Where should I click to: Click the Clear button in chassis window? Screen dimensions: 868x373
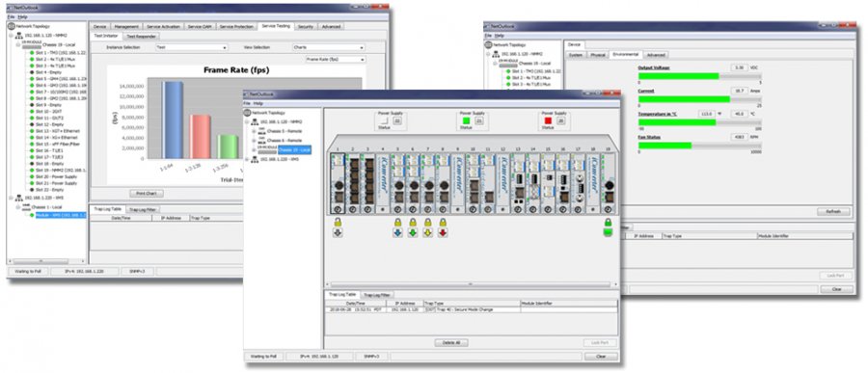pos(601,357)
